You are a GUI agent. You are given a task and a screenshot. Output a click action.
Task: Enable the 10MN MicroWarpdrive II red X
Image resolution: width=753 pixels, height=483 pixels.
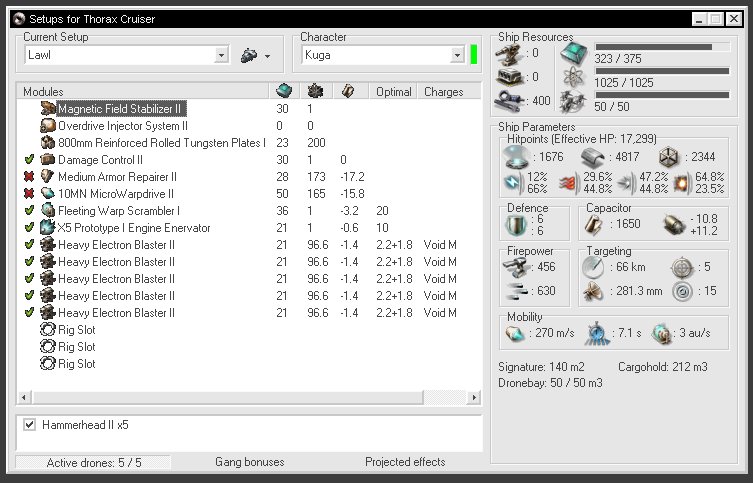coord(29,193)
